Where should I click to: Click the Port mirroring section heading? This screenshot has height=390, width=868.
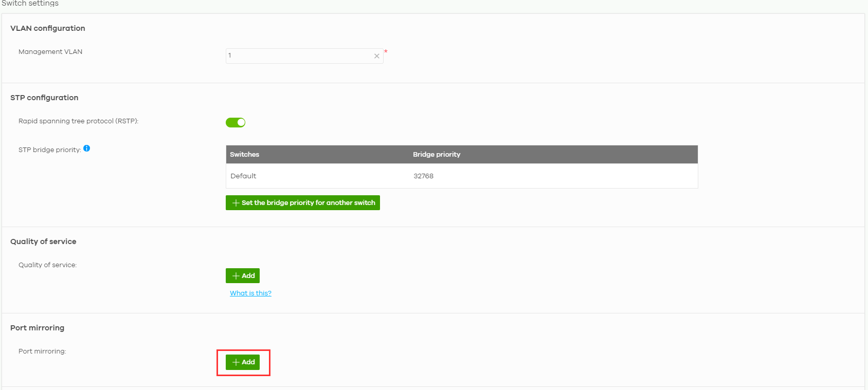pyautogui.click(x=37, y=328)
